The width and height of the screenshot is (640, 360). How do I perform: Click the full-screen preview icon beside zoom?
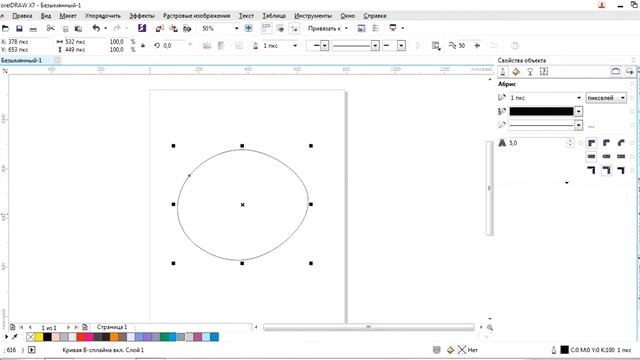pyautogui.click(x=248, y=28)
